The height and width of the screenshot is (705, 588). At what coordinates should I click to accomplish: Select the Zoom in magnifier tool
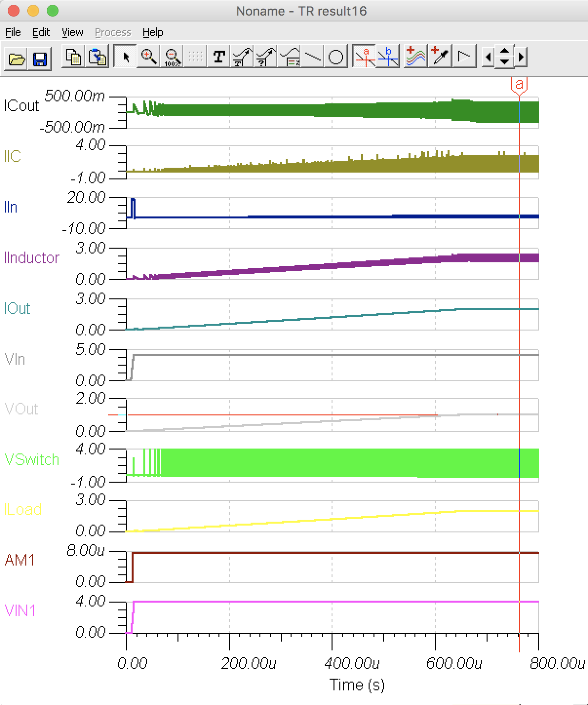pyautogui.click(x=149, y=57)
